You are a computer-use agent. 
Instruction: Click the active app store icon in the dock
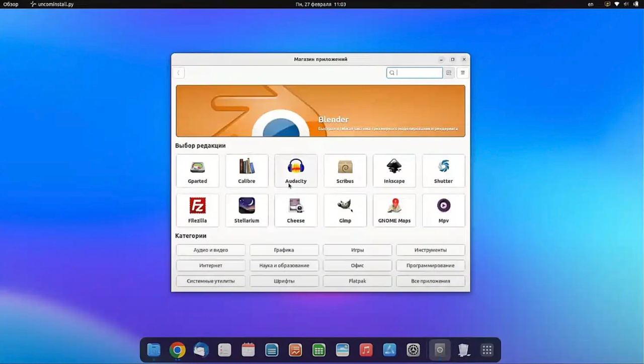pyautogui.click(x=440, y=350)
